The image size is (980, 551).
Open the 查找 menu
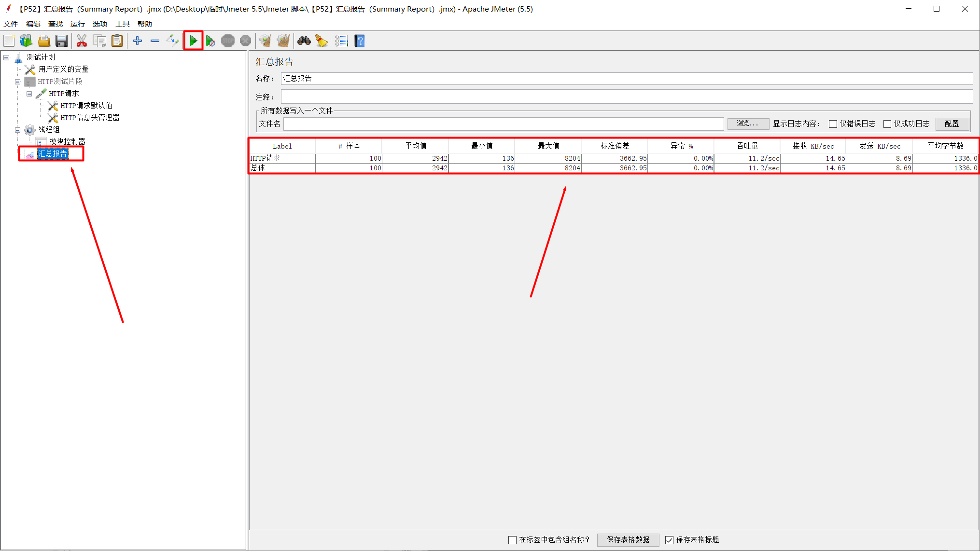(x=56, y=24)
